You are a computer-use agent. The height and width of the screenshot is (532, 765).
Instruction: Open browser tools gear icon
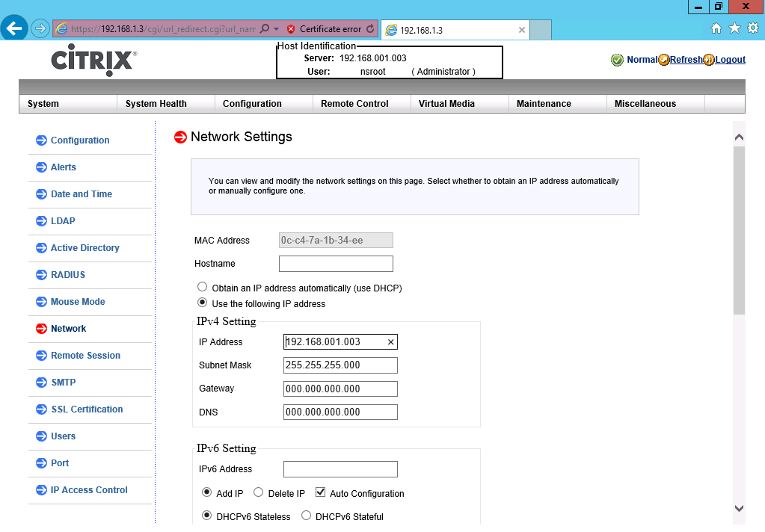tap(753, 28)
